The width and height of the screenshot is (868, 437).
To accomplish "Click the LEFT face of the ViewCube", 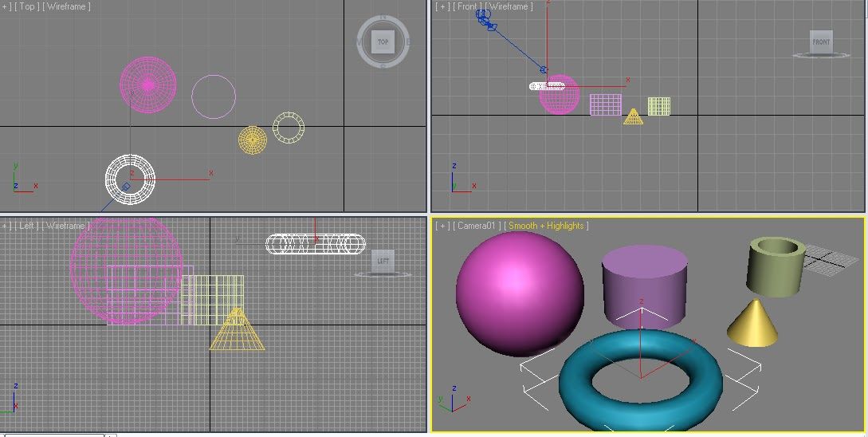I will point(383,260).
